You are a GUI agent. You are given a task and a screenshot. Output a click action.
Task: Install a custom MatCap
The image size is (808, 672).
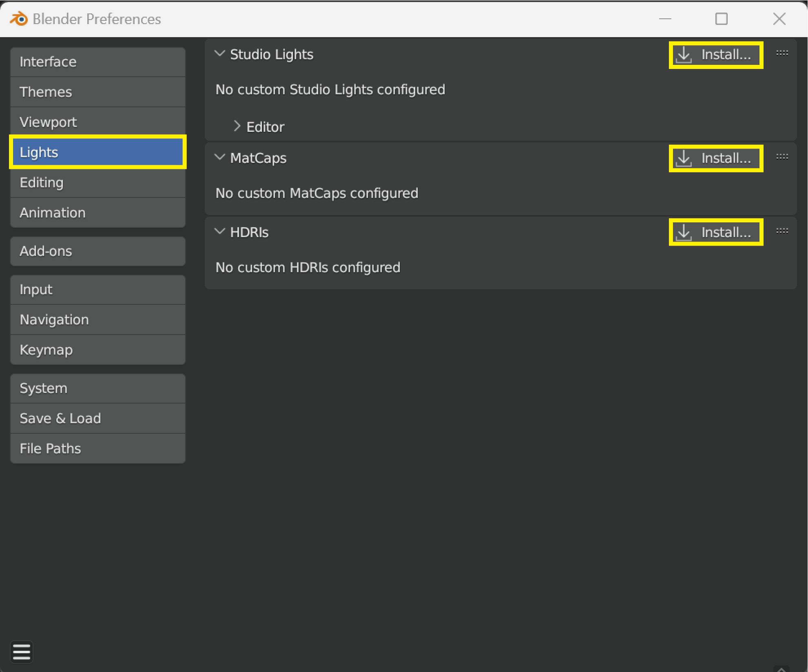[x=715, y=158]
